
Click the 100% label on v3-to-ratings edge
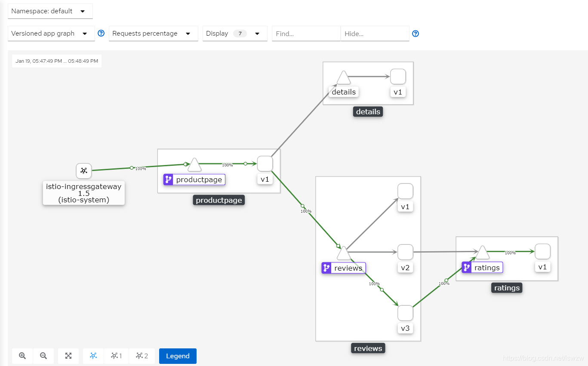coord(444,284)
